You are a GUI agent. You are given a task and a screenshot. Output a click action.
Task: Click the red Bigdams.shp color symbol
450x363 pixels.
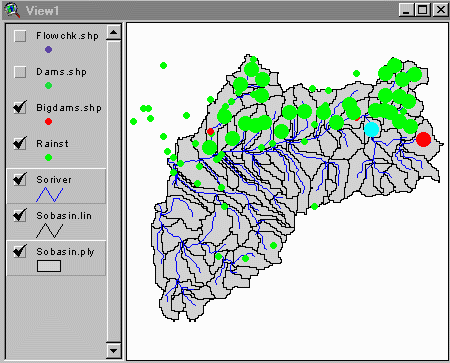pyautogui.click(x=48, y=122)
